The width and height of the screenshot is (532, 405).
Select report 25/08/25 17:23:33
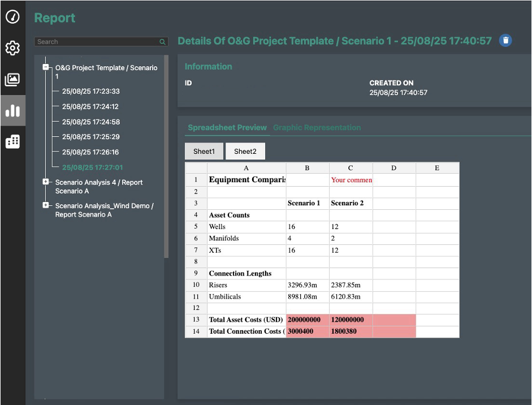tap(91, 91)
